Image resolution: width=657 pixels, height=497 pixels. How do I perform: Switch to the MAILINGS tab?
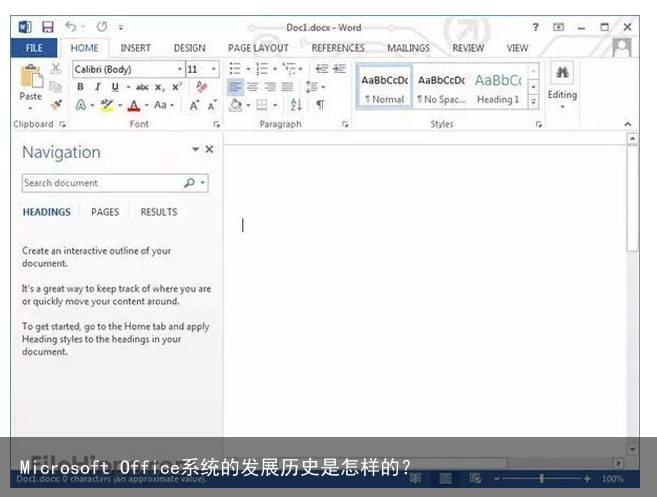click(x=408, y=48)
